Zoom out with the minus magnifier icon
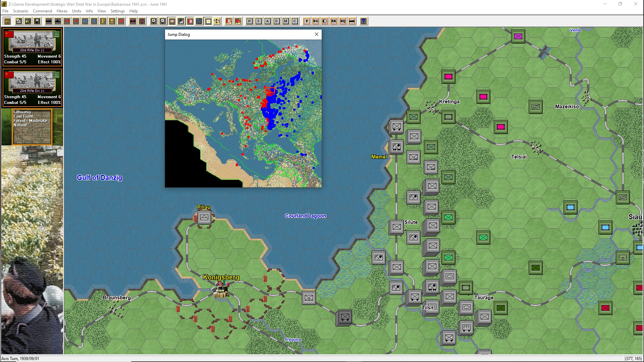This screenshot has width=644, height=362. (163, 21)
